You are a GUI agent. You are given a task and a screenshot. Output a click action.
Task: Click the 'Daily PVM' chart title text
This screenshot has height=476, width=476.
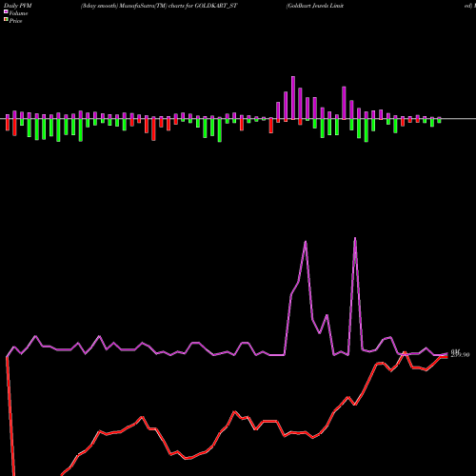[x=18, y=6]
